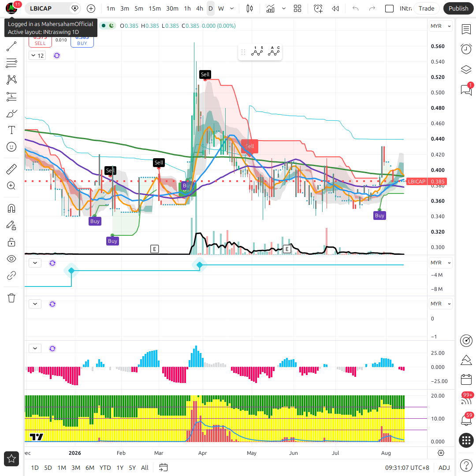
Task: Open the third pane MYR currency dropdown
Action: [x=440, y=304]
